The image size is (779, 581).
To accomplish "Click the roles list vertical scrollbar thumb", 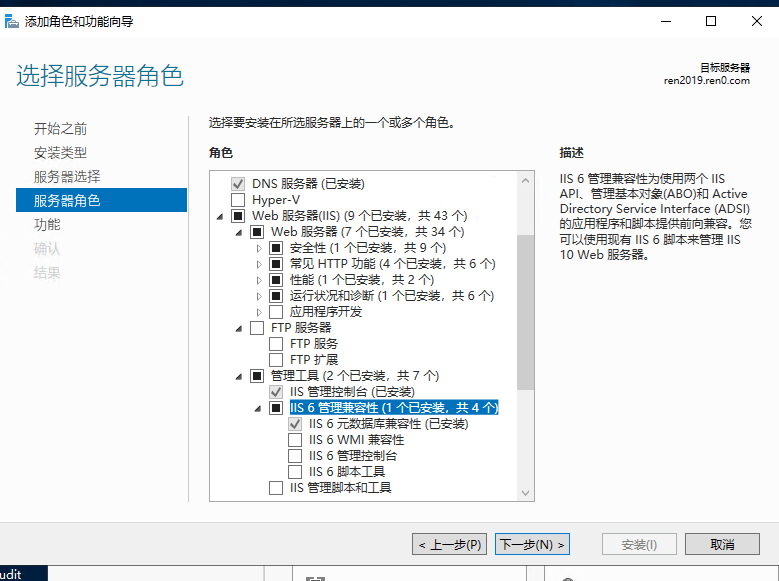I will click(x=525, y=310).
